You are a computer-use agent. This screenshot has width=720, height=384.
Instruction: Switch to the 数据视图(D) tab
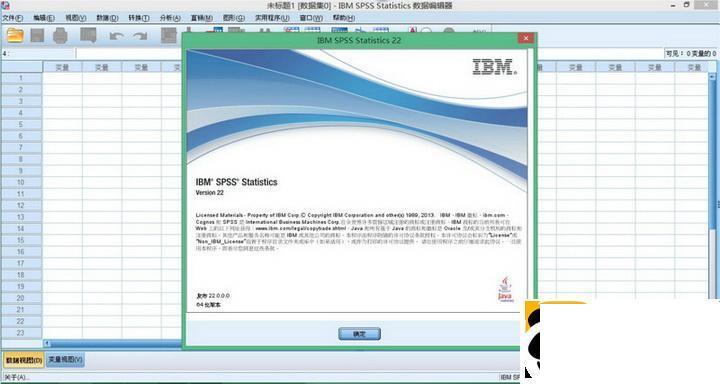(x=23, y=360)
